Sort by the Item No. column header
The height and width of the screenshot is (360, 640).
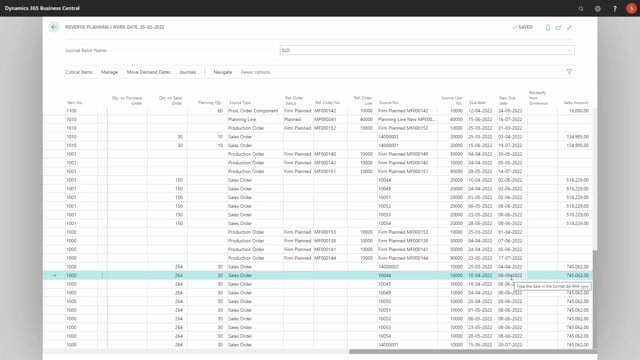coord(75,103)
